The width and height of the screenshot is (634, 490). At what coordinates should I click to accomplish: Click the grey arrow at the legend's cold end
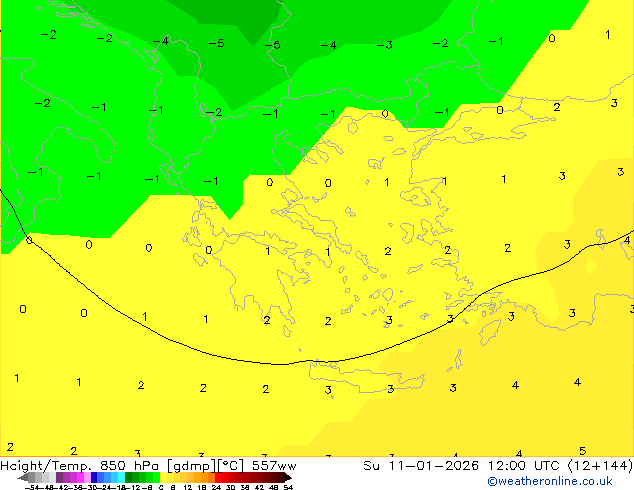click(23, 478)
